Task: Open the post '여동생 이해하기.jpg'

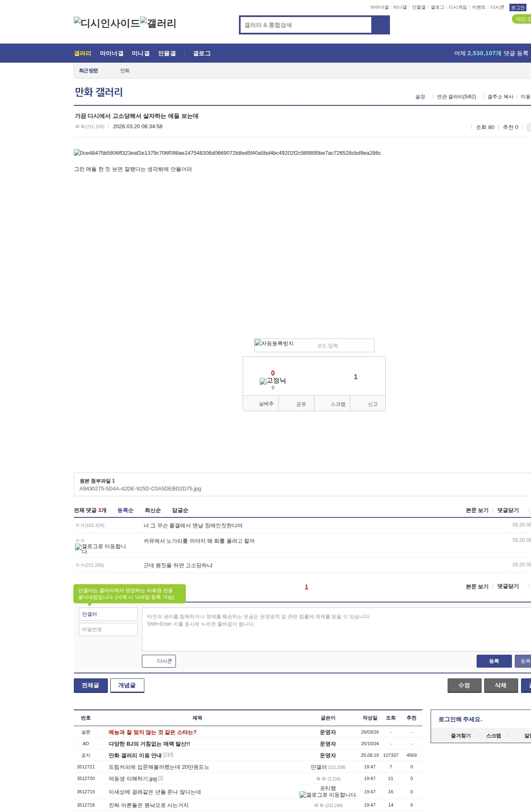Action: 133,779
